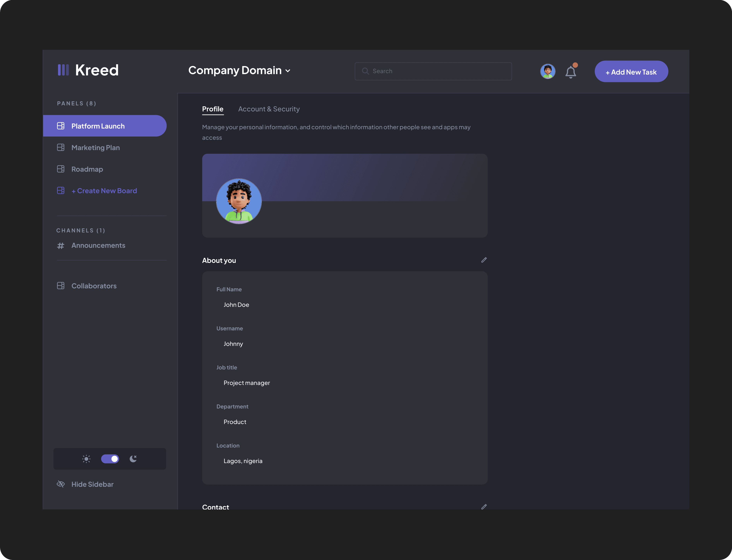Expand the Panels section header
732x560 pixels.
tap(76, 103)
